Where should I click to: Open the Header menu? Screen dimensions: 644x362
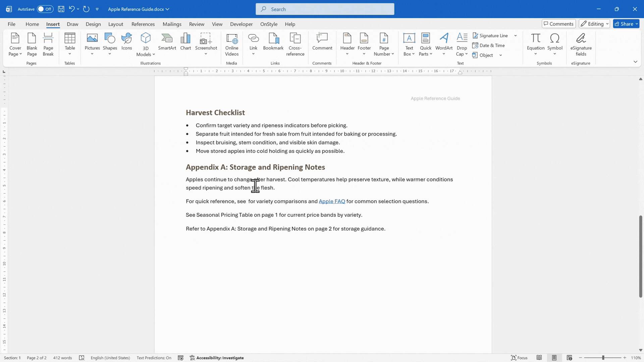click(347, 44)
